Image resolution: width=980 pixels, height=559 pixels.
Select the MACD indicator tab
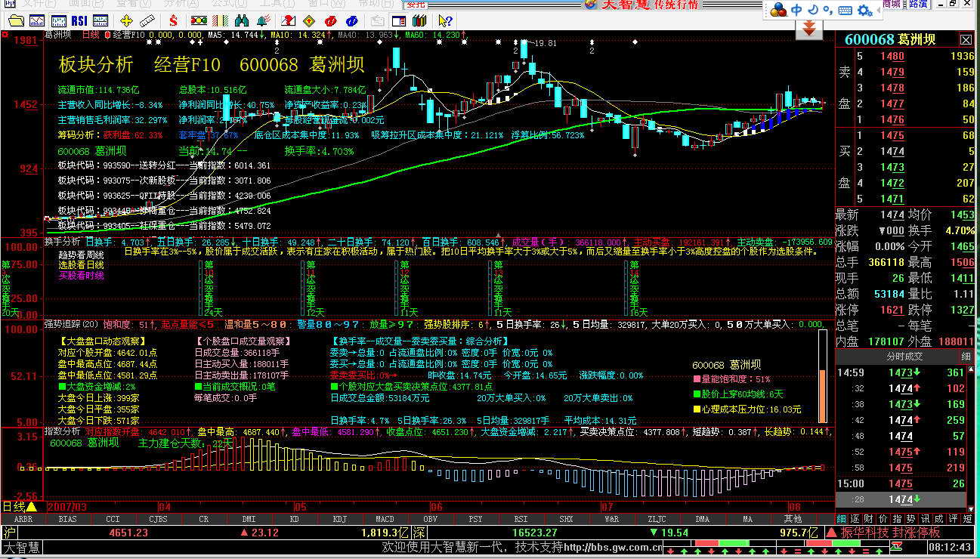pyautogui.click(x=385, y=519)
